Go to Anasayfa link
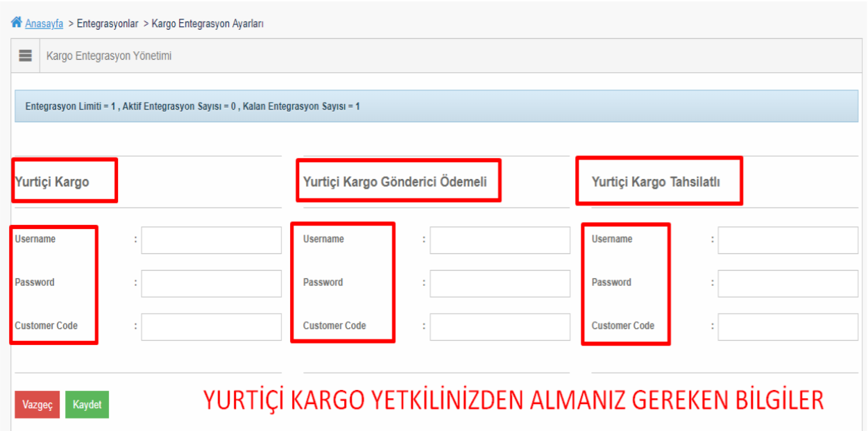Screen dimensions: 868x431 point(44,24)
